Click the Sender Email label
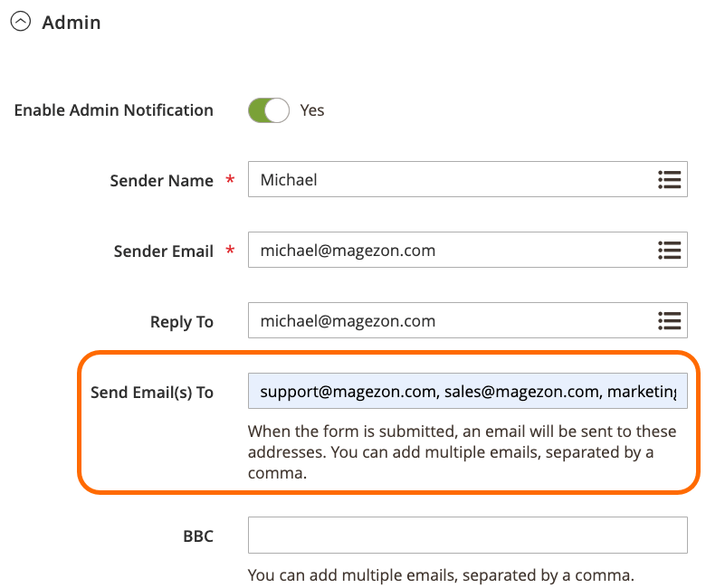Viewport: 706px width, 588px height. [164, 251]
